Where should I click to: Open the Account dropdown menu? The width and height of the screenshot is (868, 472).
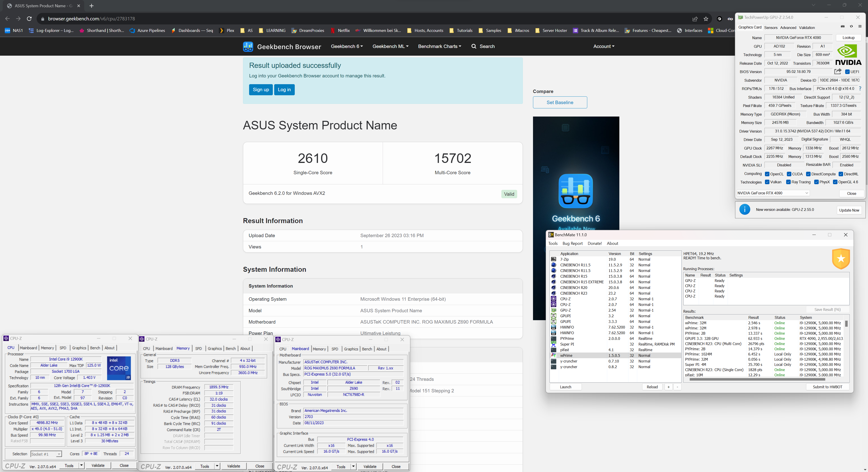coord(604,47)
